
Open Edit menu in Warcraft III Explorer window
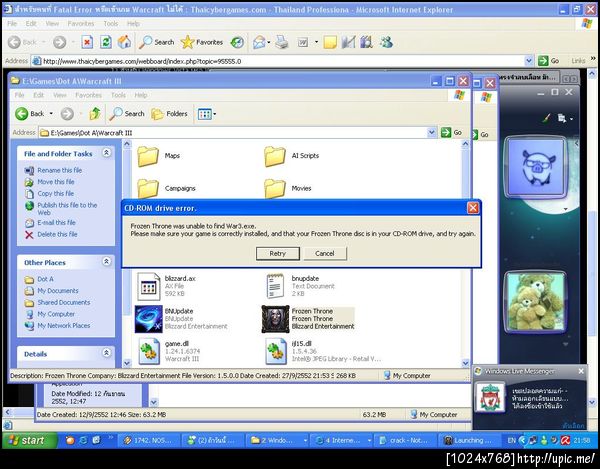[x=38, y=95]
